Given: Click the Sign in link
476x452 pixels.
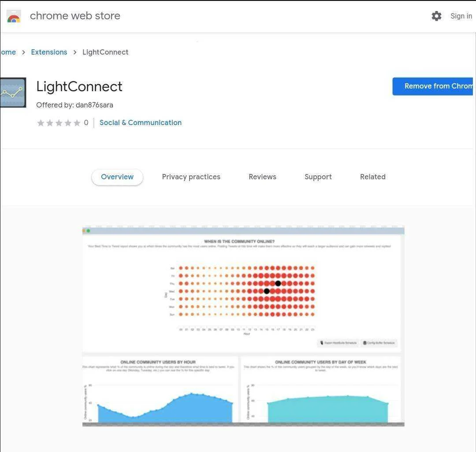Looking at the screenshot, I should pos(461,16).
